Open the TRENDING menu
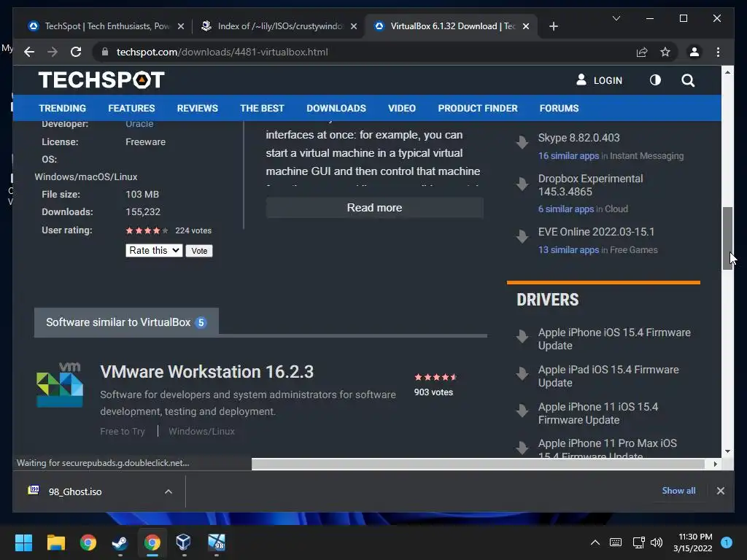This screenshot has width=747, height=560. tap(63, 108)
